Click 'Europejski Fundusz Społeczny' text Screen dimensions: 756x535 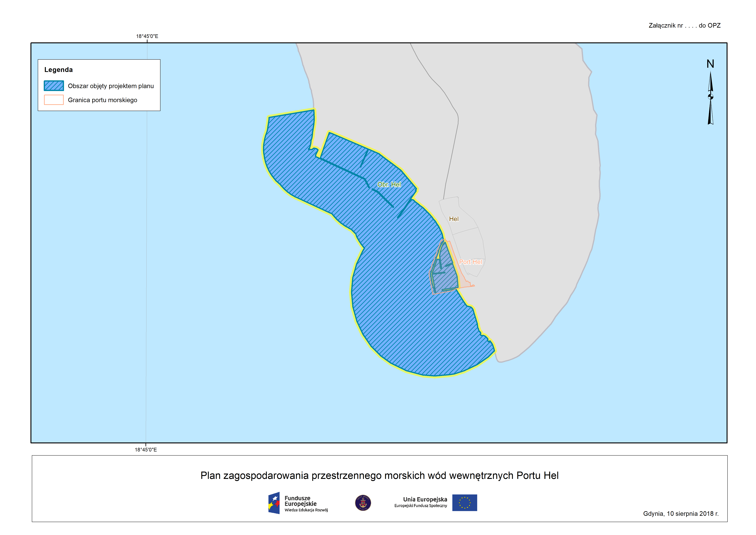421,506
